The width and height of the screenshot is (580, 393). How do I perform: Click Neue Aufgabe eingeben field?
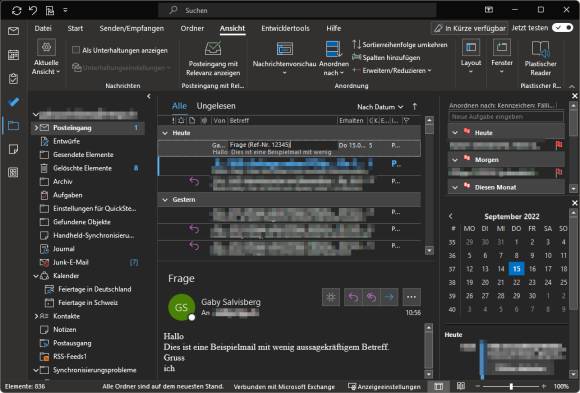click(x=506, y=117)
